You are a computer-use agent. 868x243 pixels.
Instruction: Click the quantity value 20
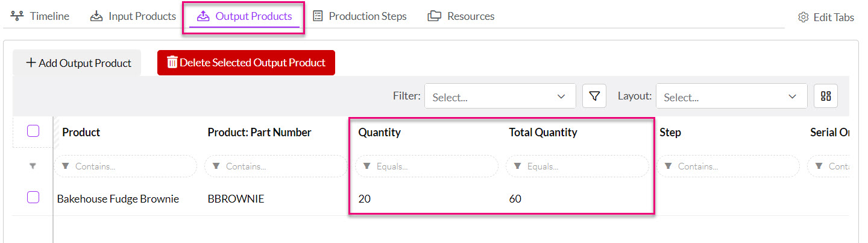point(364,199)
